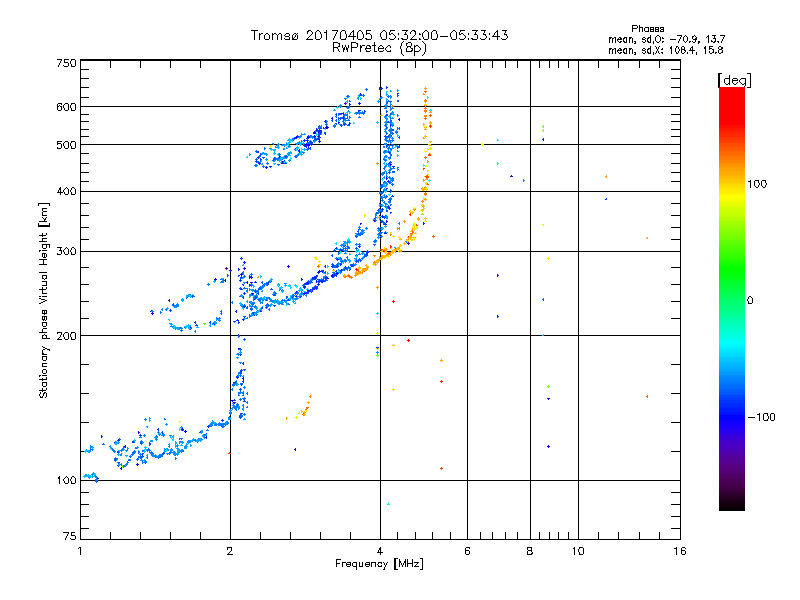Click the "[deg]" label above the colorbar
The height and width of the screenshot is (600, 800).
tap(734, 80)
